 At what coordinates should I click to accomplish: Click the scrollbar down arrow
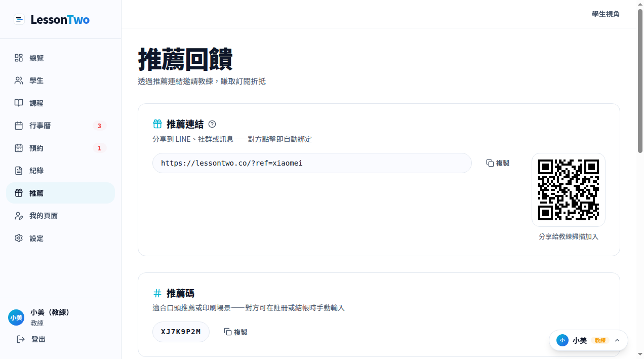coord(640,355)
